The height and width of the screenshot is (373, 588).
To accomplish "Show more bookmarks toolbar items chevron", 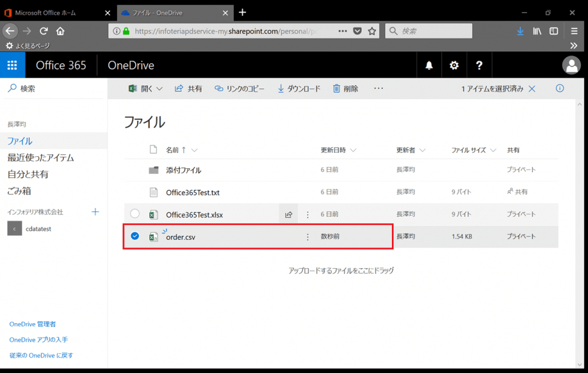I will click(573, 46).
